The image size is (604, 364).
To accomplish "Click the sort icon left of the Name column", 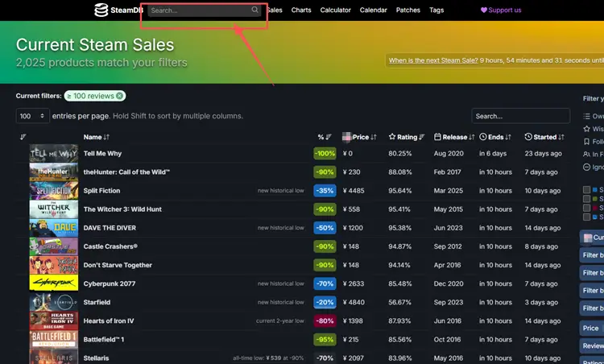I will coord(23,137).
